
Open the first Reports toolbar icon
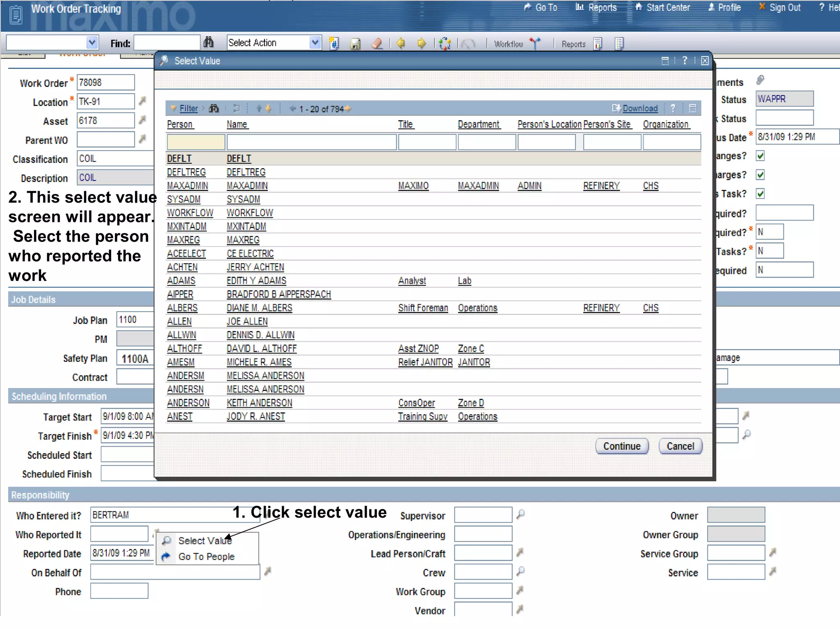click(x=598, y=43)
